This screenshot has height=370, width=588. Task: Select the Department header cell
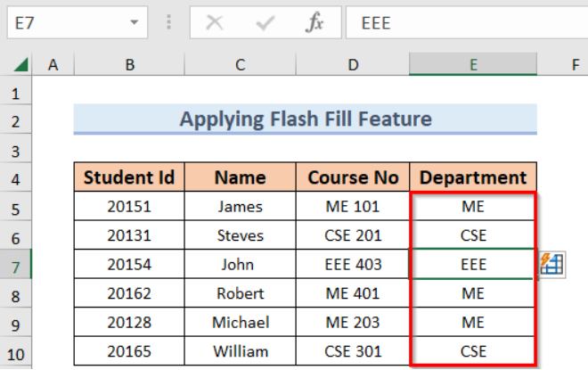point(473,177)
